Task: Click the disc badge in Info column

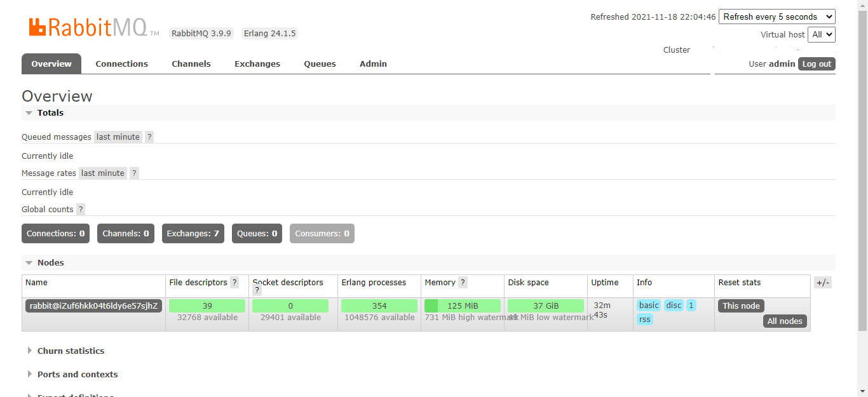Action: (674, 305)
